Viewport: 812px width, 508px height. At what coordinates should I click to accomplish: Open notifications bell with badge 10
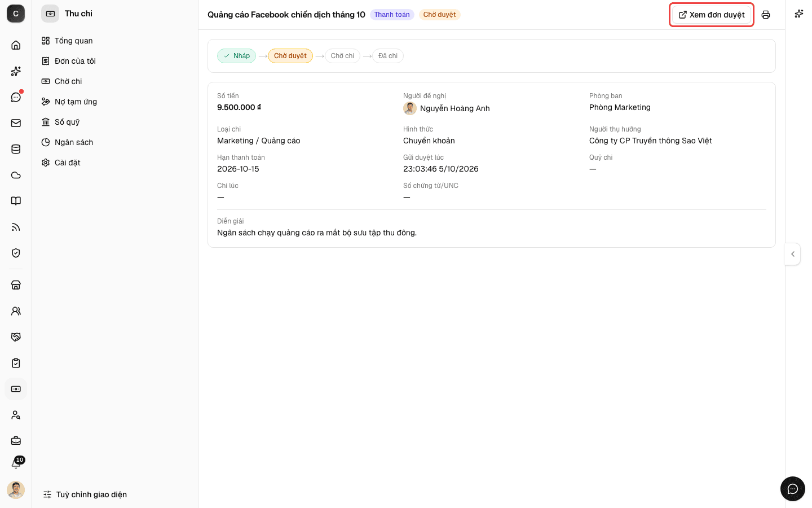16,464
